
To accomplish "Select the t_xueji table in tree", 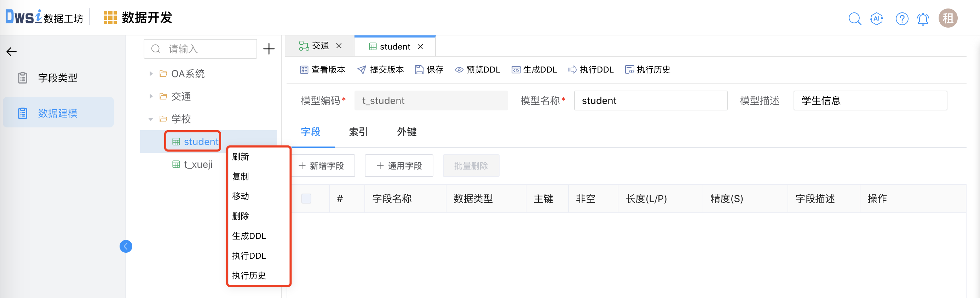I will pos(198,165).
